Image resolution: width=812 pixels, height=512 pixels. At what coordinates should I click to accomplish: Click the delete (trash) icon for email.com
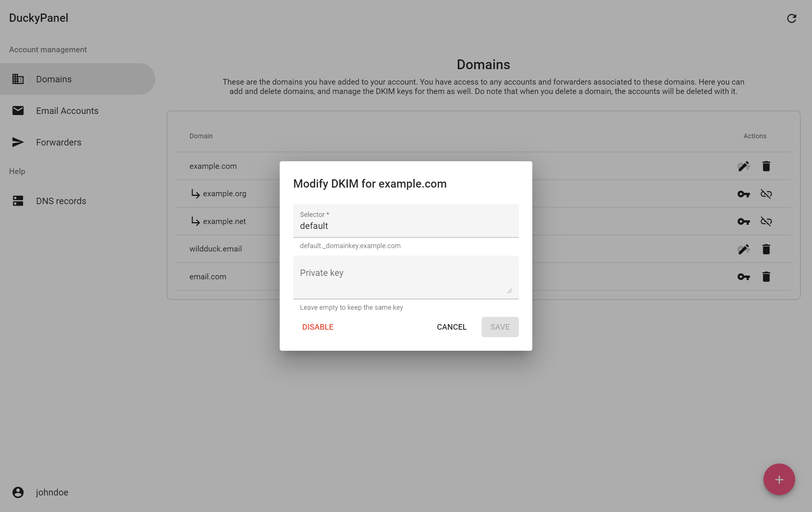767,276
